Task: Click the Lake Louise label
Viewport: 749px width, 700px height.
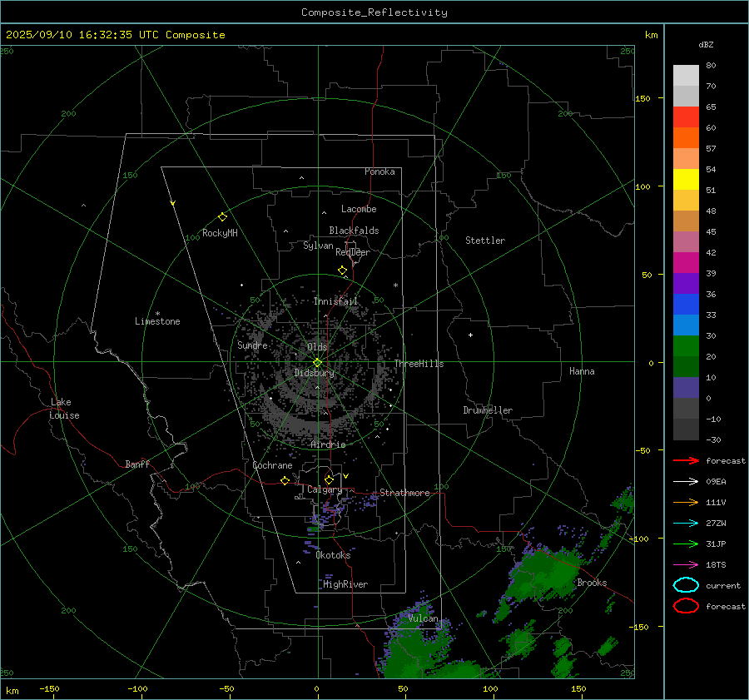Action: [x=64, y=409]
